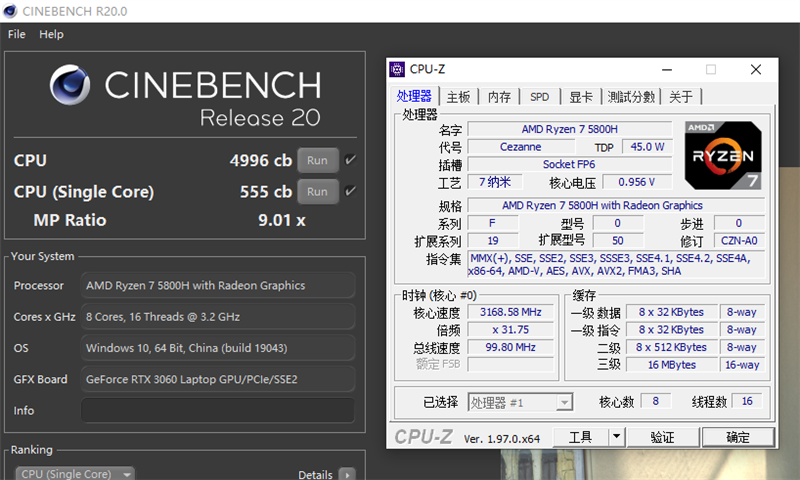Click the TDP value 45.0 W
The image size is (800, 480).
click(x=647, y=147)
